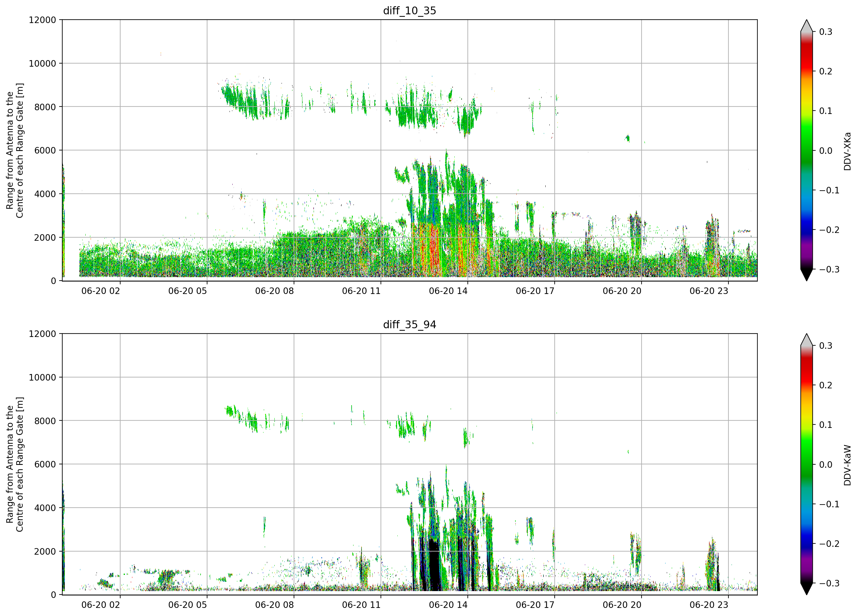Click the DDV-XKa color scale bar

(x=807, y=150)
